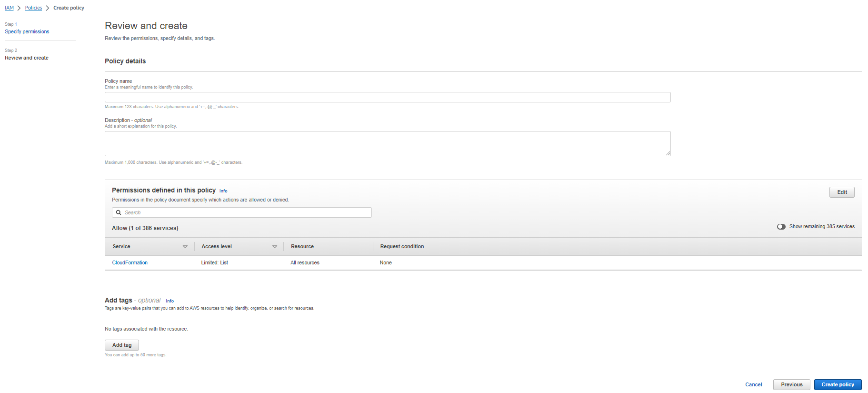Viewport: 868px width, 393px height.
Task: Click the Add tag button
Action: coord(122,345)
